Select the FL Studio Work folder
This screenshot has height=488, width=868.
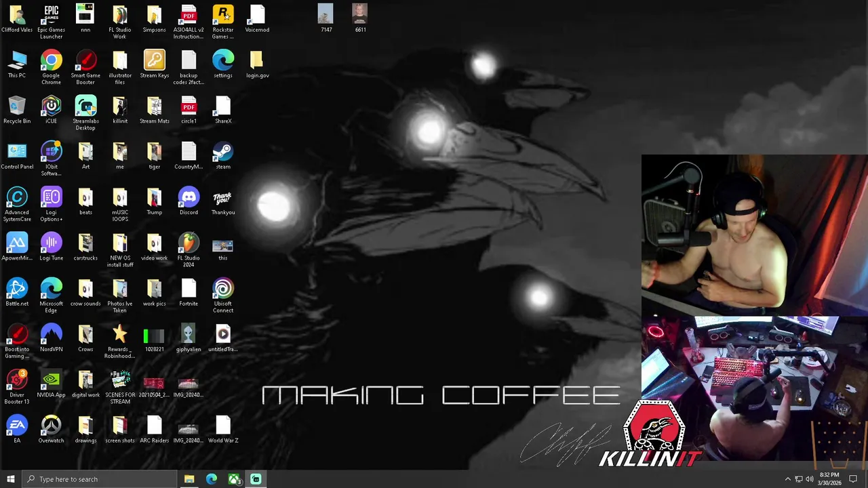click(119, 21)
